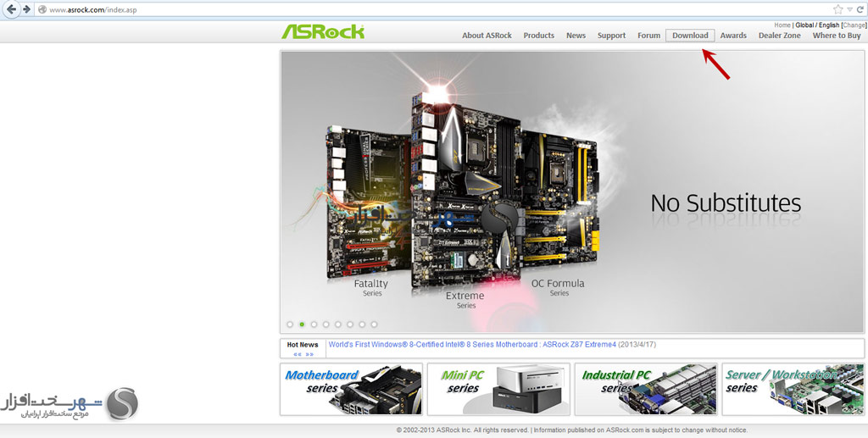868x438 pixels.
Task: Select the fifth banner slide dot
Action: [337, 324]
